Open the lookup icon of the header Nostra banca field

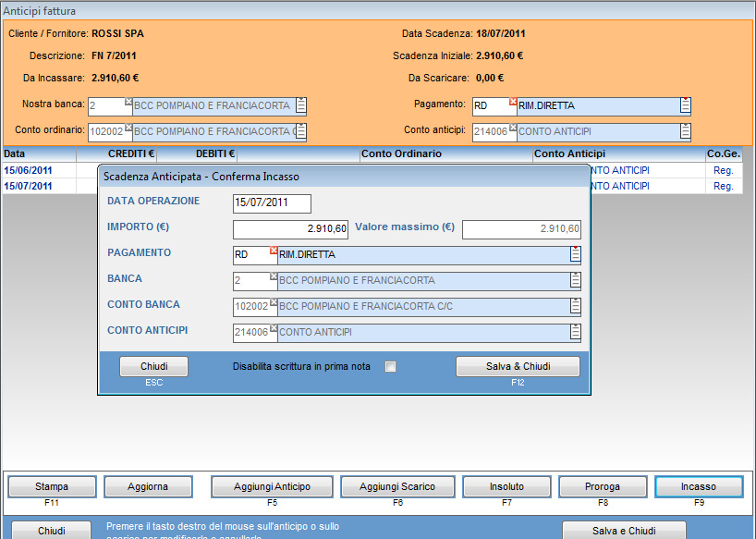301,105
